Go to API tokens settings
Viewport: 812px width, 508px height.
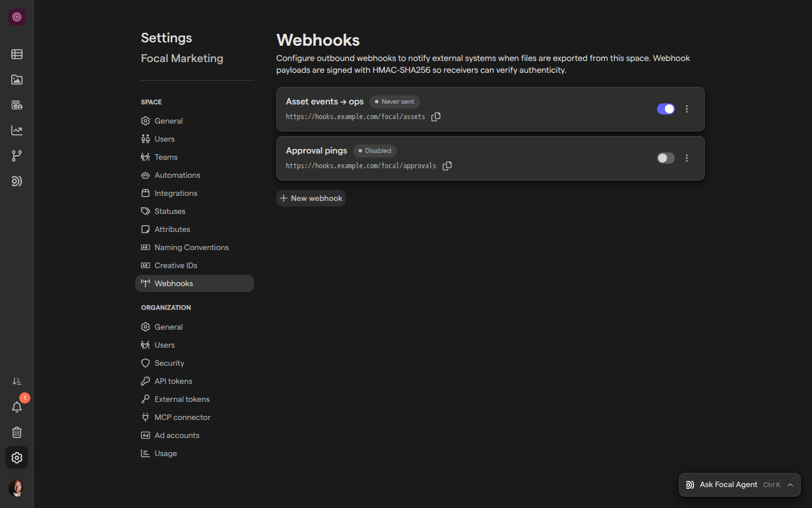(x=195, y=381)
